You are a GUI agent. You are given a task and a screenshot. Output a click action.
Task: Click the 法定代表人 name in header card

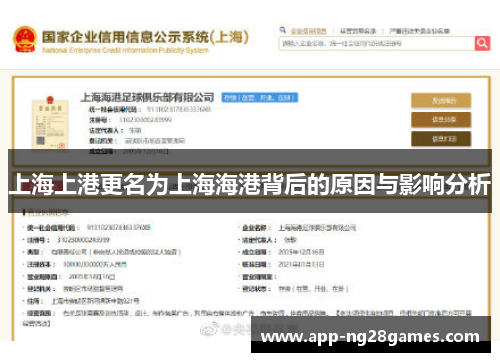135,130
